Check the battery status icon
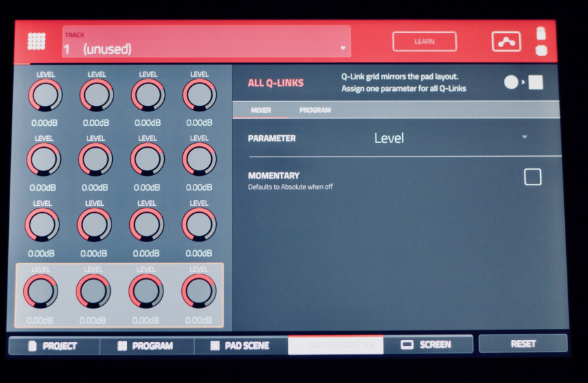Image resolution: width=588 pixels, height=383 pixels. [541, 33]
